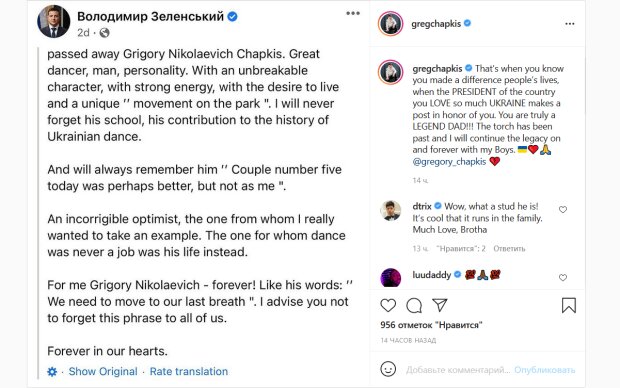620x388 pixels.
Task: Click Rate translation link
Action: [189, 371]
